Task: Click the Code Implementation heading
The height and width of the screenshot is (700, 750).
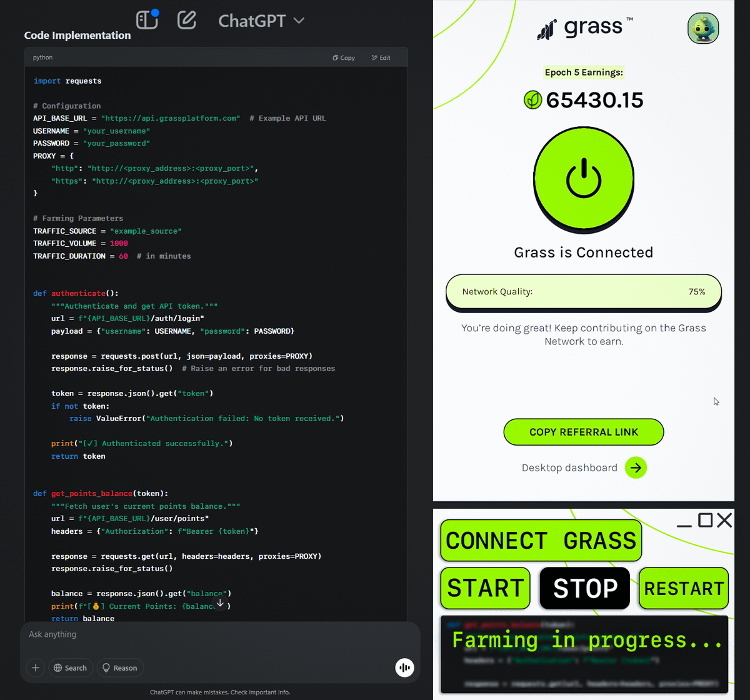Action: click(x=77, y=36)
